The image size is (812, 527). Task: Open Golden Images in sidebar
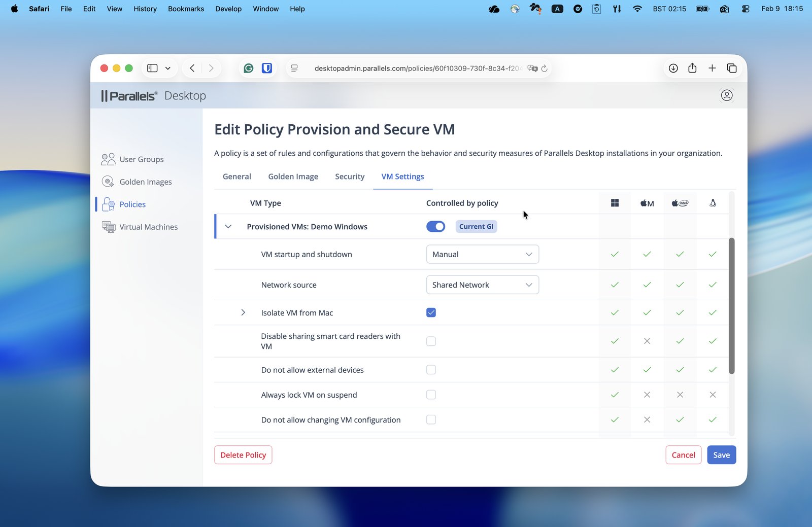[137, 182]
